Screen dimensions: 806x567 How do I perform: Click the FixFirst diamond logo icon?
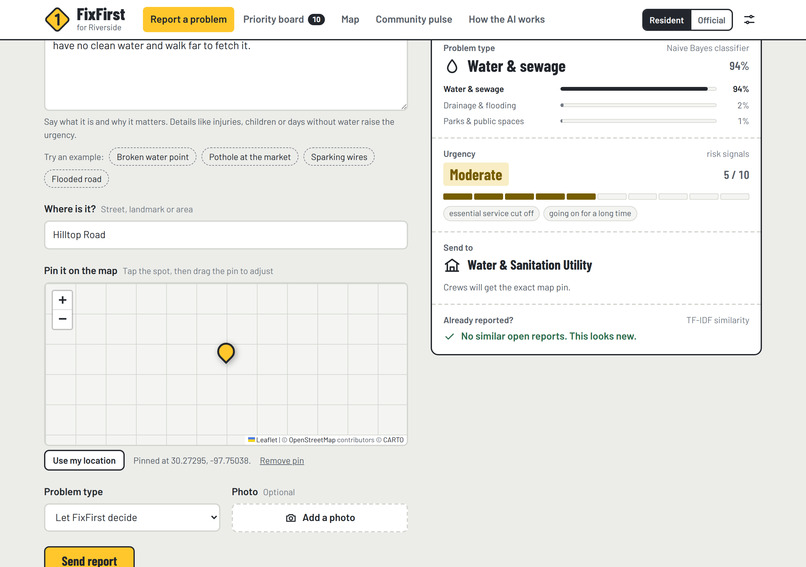coord(57,20)
